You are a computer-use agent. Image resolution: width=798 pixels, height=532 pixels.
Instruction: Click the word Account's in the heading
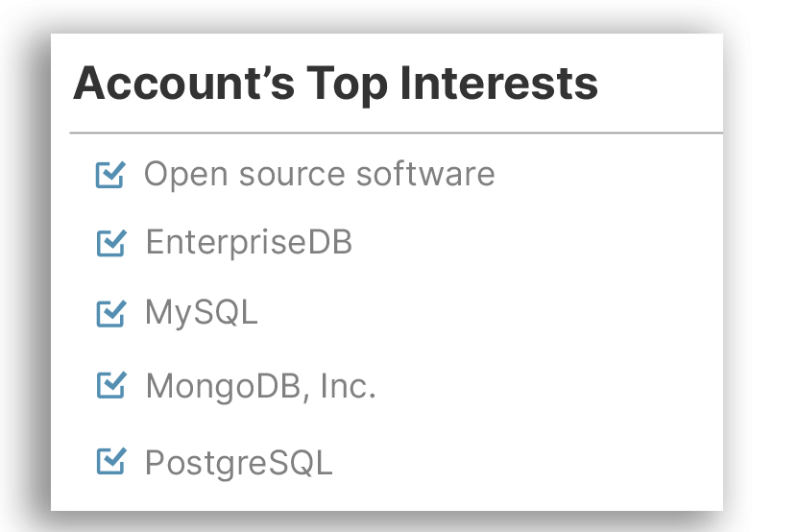pyautogui.click(x=183, y=84)
